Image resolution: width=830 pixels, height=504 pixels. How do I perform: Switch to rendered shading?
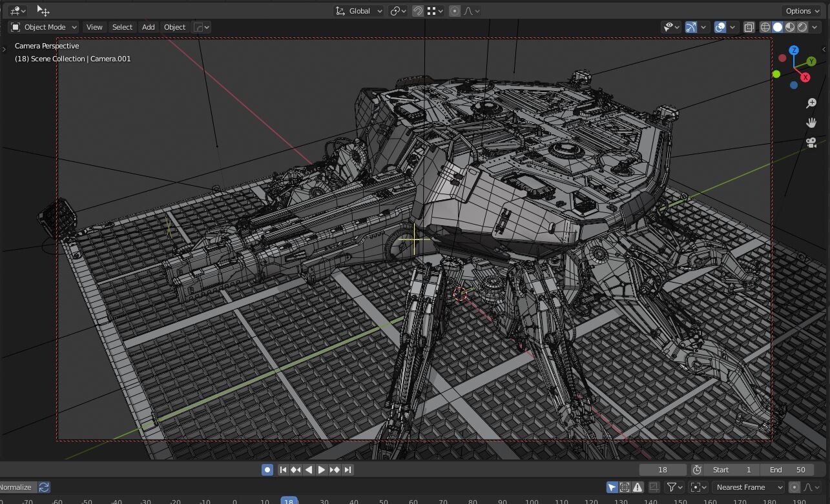(x=802, y=27)
